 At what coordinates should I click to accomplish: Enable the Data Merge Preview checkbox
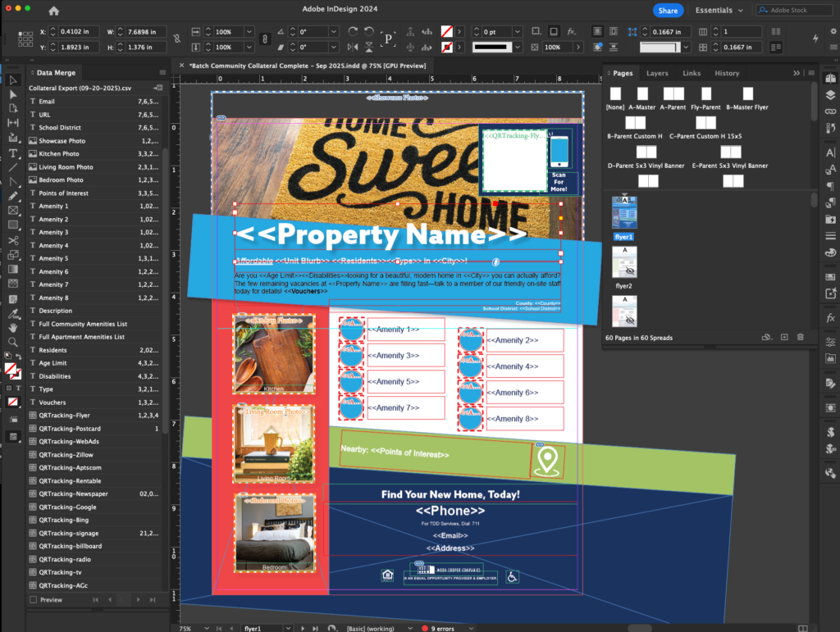33,600
